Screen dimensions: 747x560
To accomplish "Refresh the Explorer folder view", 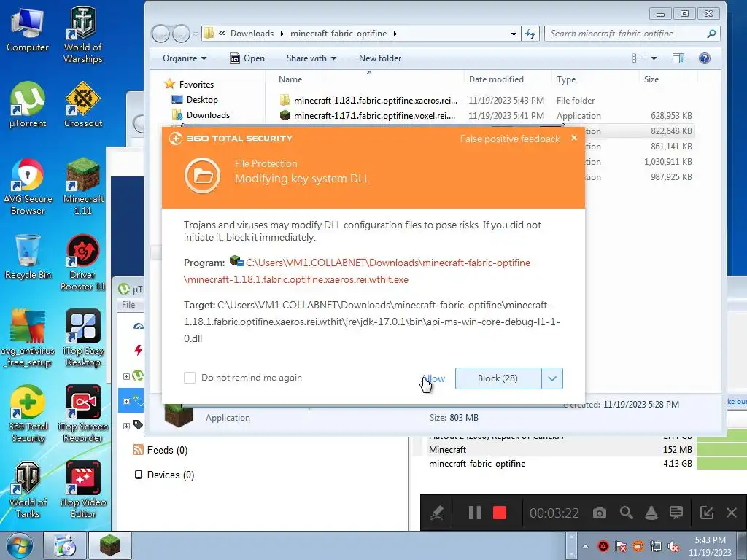I will pos(530,34).
